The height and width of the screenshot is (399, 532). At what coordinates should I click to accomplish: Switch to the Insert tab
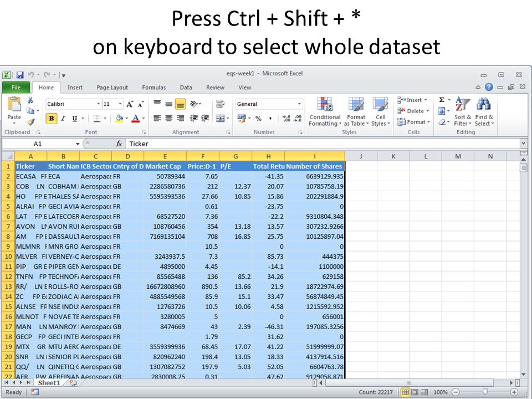pyautogui.click(x=75, y=88)
